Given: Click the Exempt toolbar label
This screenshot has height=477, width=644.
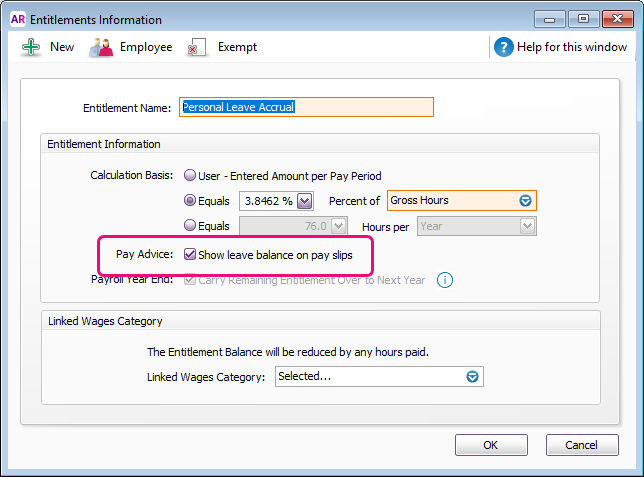Looking at the screenshot, I should (x=237, y=47).
